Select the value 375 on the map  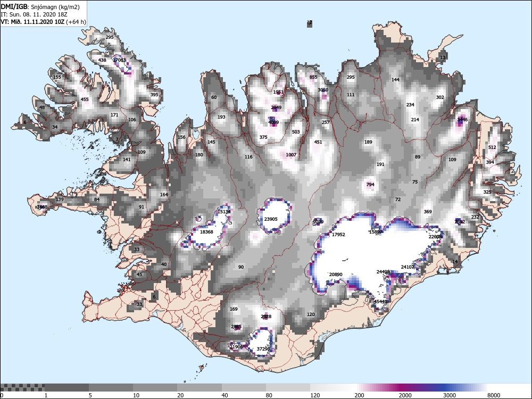coord(263,137)
